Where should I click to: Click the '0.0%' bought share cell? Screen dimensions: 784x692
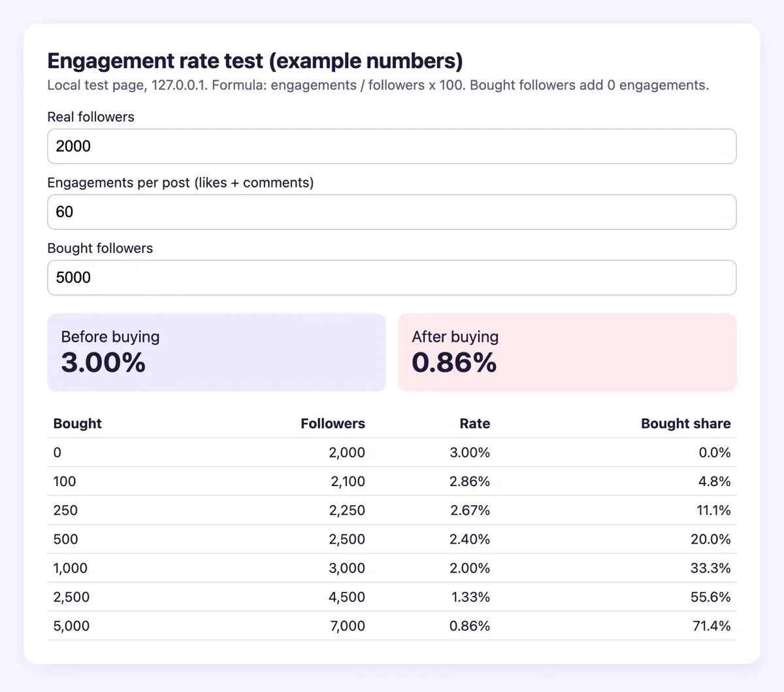pyautogui.click(x=715, y=452)
